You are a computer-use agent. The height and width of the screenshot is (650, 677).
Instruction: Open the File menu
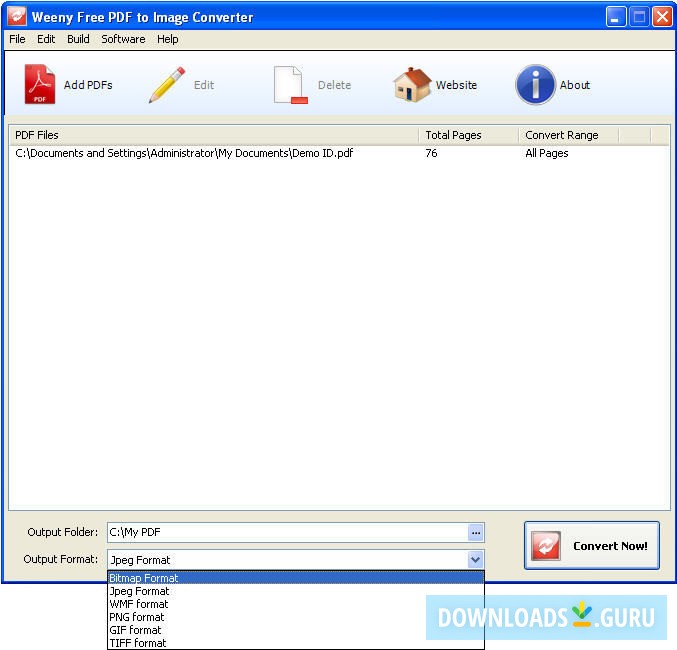click(x=17, y=39)
